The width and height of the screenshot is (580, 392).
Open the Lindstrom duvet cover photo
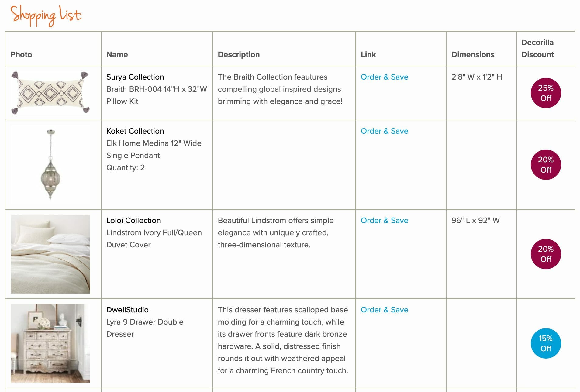coord(50,254)
